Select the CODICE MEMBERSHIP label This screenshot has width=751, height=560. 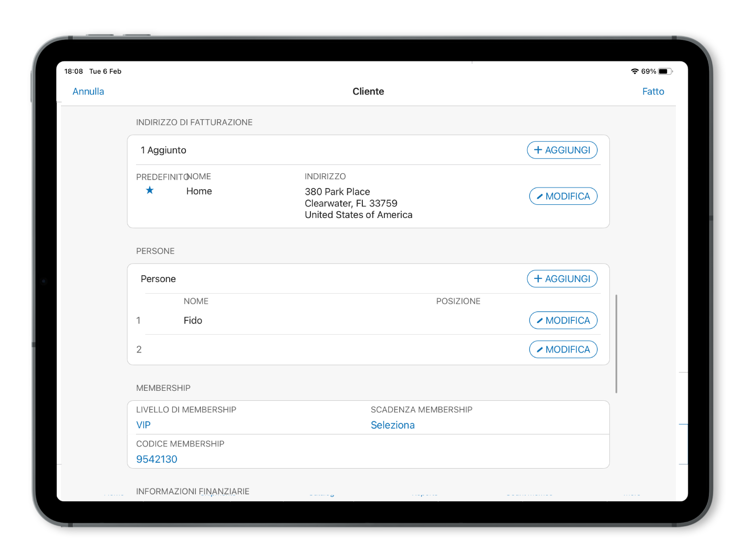coord(180,444)
